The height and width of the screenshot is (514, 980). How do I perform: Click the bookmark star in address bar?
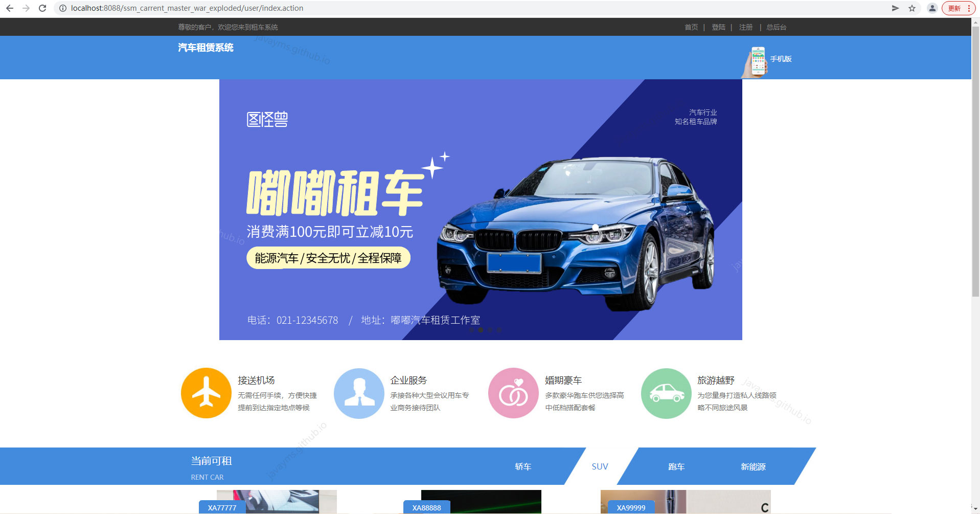tap(913, 8)
